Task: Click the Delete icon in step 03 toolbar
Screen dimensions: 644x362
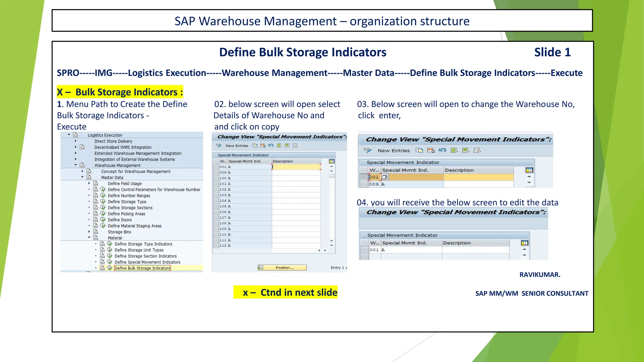Action: (x=431, y=151)
